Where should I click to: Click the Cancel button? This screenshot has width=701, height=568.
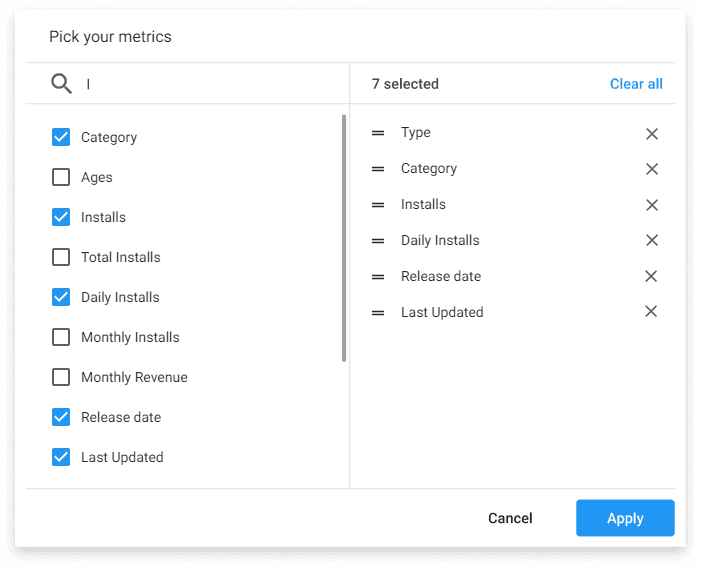pyautogui.click(x=510, y=518)
